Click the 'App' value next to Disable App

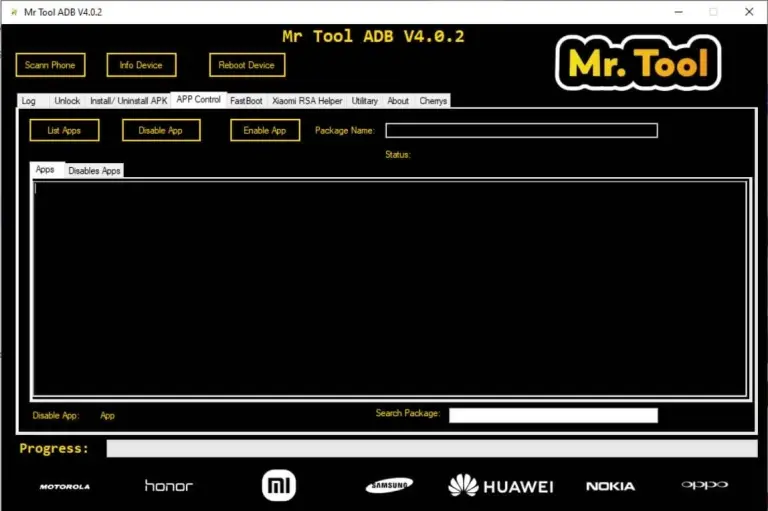click(x=107, y=416)
